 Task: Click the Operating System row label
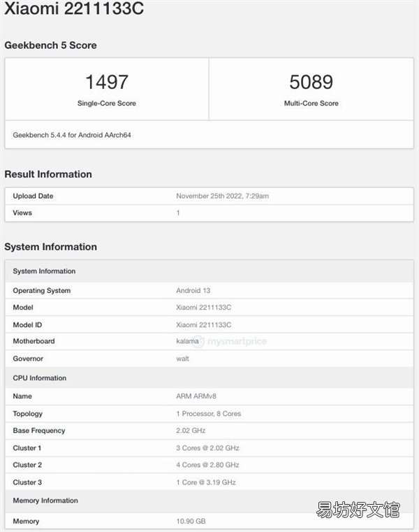(42, 290)
